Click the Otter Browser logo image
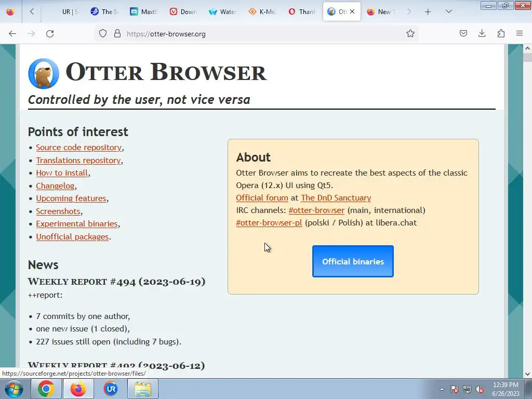 tap(44, 74)
